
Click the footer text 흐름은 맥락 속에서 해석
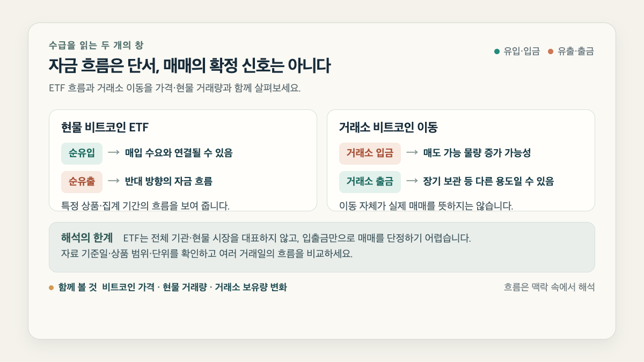[549, 287]
